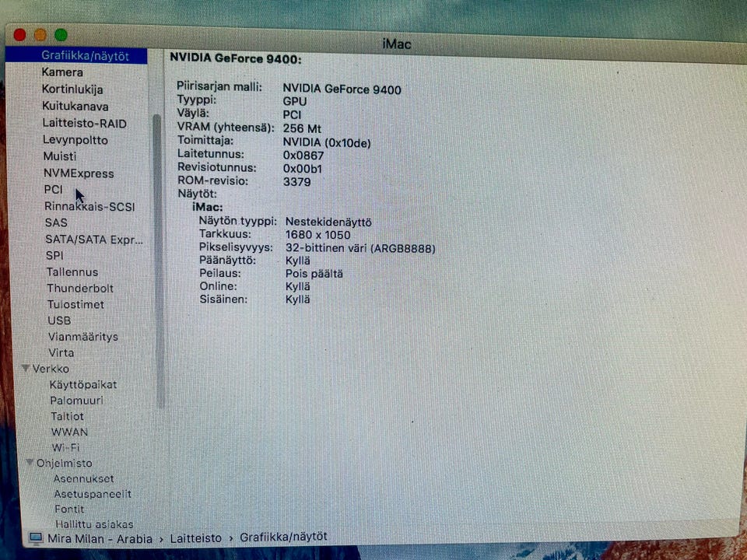Image resolution: width=747 pixels, height=560 pixels.
Task: Open SAS sidebar item
Action: click(x=56, y=222)
